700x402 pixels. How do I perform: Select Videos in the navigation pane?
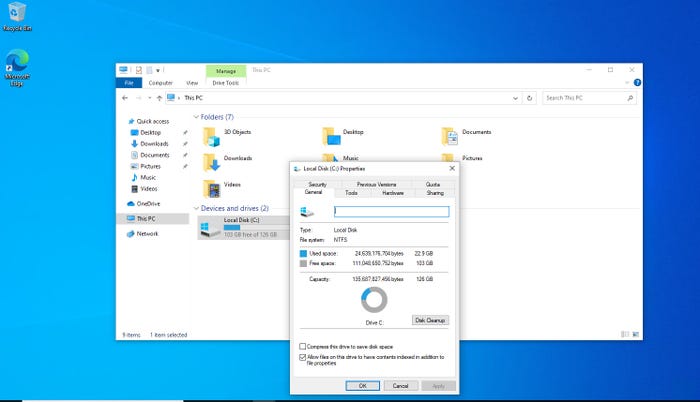149,188
